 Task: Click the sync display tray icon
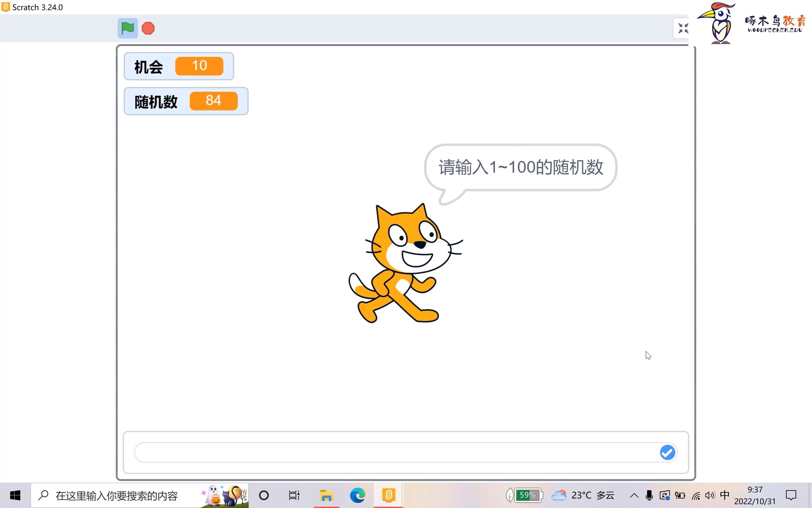pos(665,495)
